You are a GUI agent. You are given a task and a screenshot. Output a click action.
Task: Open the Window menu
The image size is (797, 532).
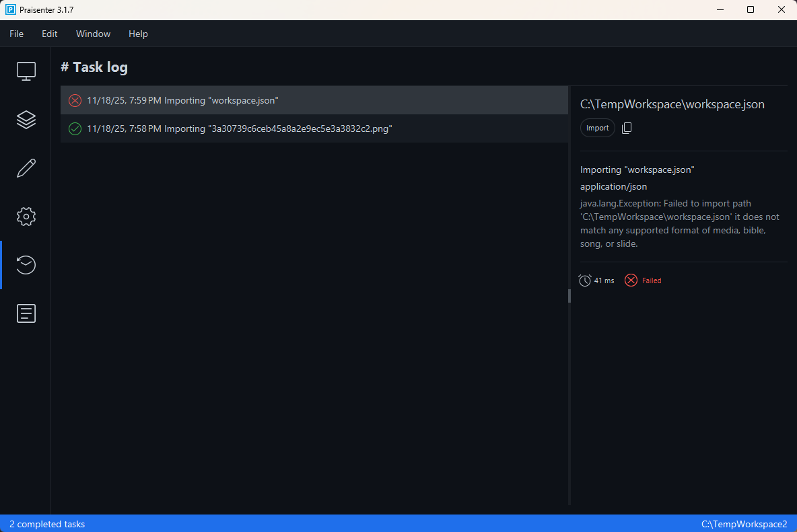pos(93,34)
